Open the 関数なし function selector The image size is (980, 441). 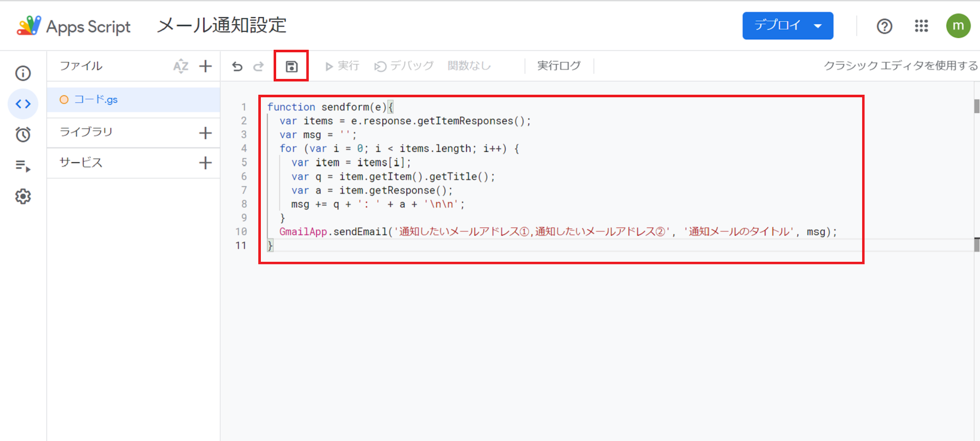point(469,66)
